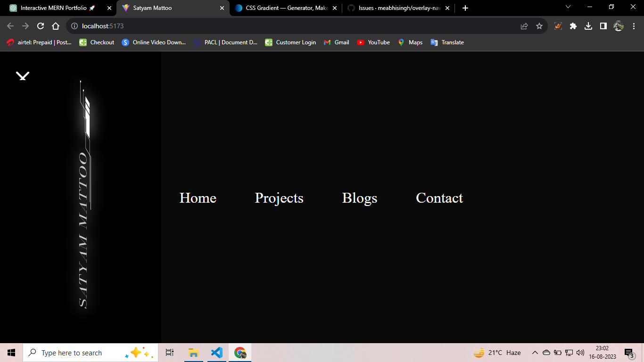Click the home icon in browser toolbar
Screen dimensions: 644x362
pyautogui.click(x=56, y=26)
